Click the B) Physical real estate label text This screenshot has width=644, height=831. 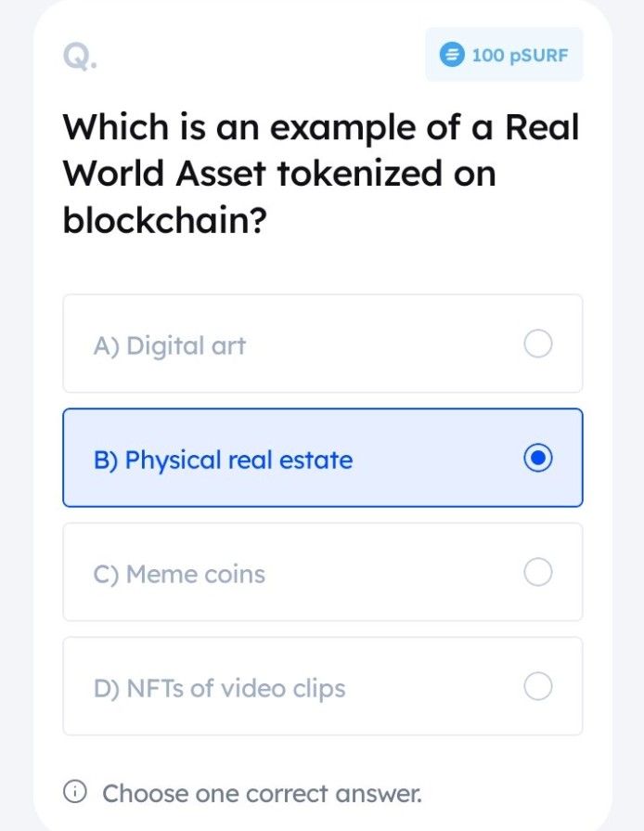point(223,459)
